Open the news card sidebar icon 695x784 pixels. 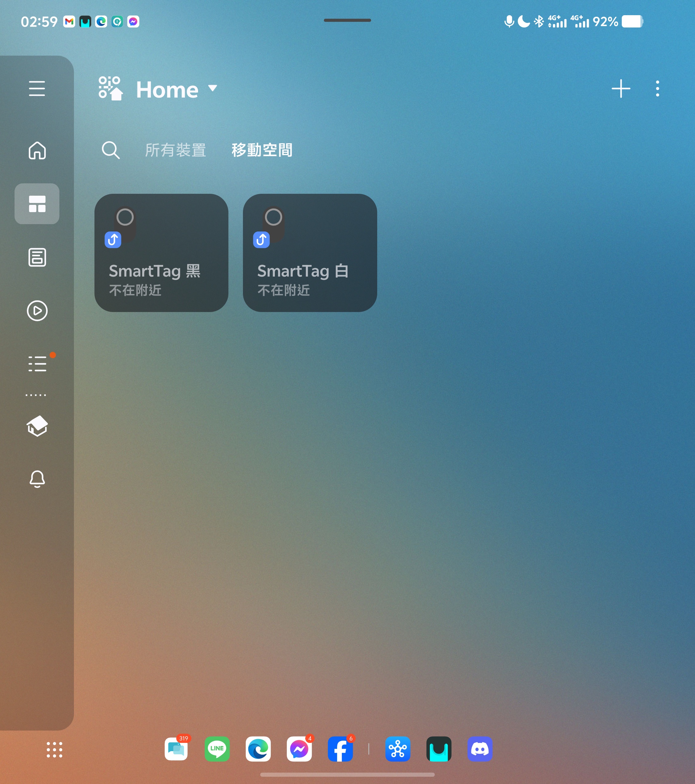click(x=37, y=257)
